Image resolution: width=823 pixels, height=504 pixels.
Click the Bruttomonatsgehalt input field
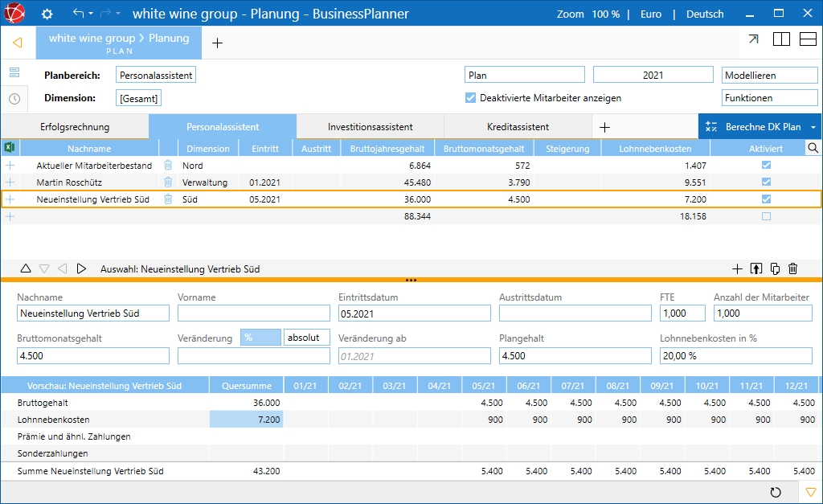(x=93, y=355)
